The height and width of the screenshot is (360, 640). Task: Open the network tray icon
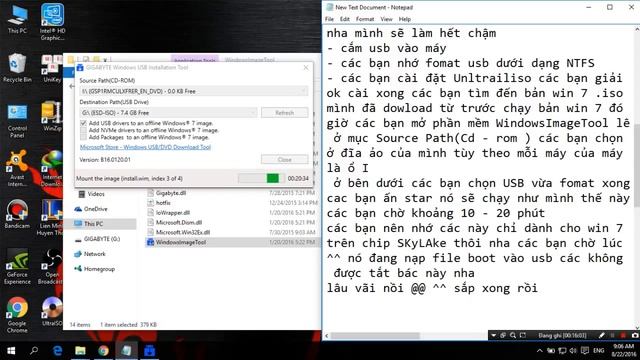562,351
